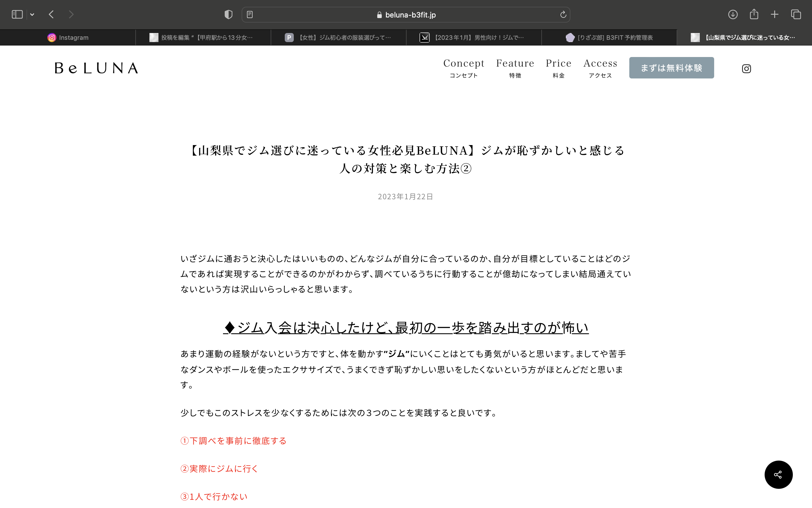Toggle the Safari sidebar button
The height and width of the screenshot is (508, 812).
coord(17,14)
